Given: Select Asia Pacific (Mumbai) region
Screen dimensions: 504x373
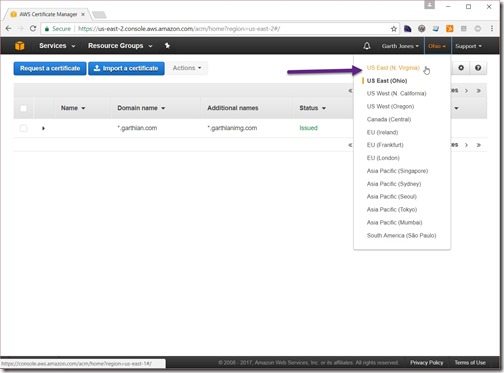Looking at the screenshot, I should (394, 223).
